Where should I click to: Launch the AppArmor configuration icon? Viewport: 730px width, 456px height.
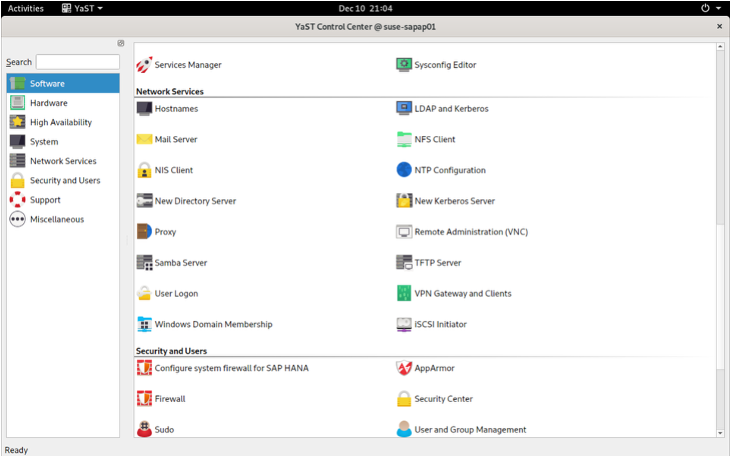coord(404,368)
